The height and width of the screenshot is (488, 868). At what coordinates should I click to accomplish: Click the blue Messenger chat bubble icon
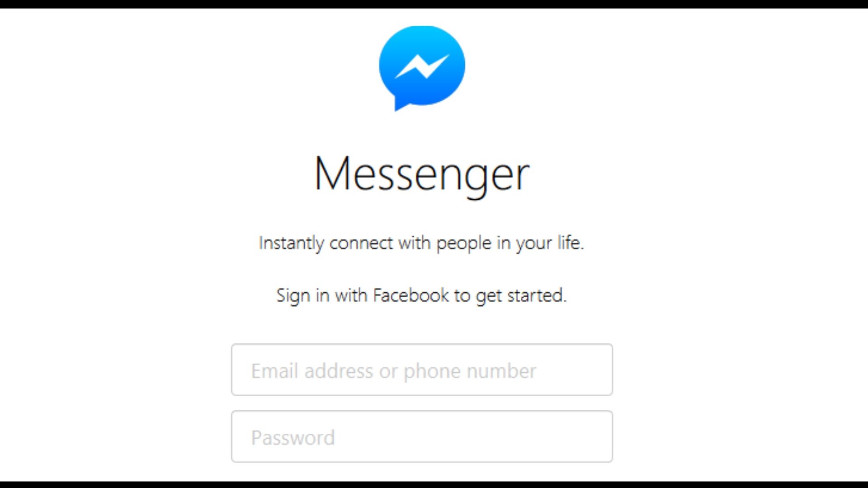(421, 67)
